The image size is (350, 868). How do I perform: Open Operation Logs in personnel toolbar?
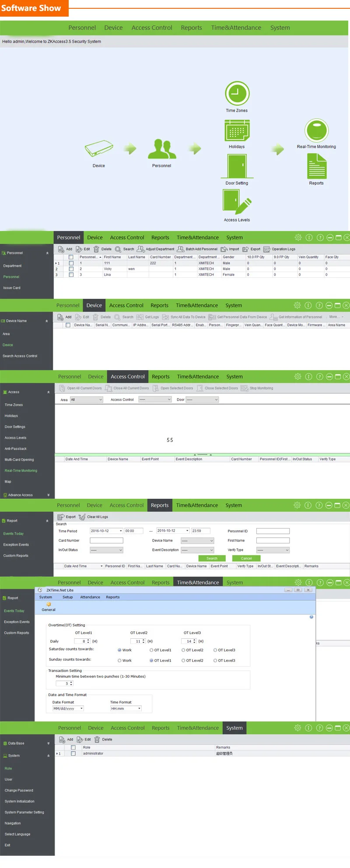[x=266, y=249]
